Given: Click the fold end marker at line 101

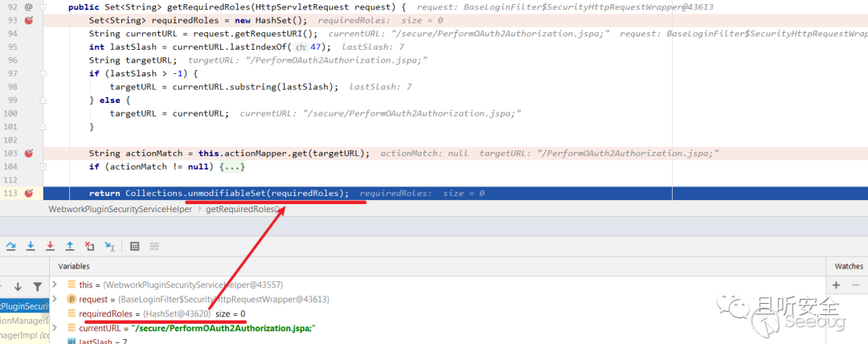Looking at the screenshot, I should click(x=43, y=127).
